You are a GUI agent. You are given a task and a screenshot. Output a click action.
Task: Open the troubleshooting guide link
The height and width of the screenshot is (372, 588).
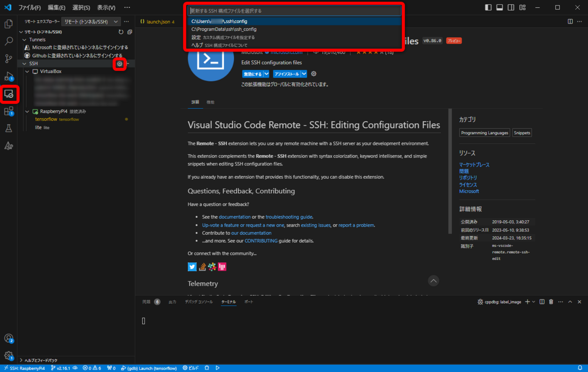[x=289, y=217]
